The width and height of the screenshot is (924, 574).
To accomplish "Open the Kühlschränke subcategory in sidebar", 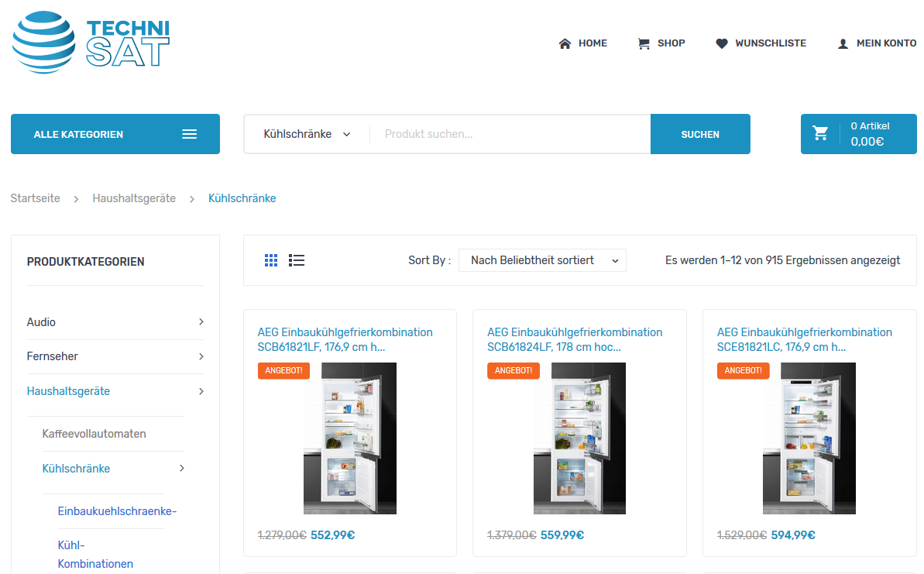I will (76, 469).
